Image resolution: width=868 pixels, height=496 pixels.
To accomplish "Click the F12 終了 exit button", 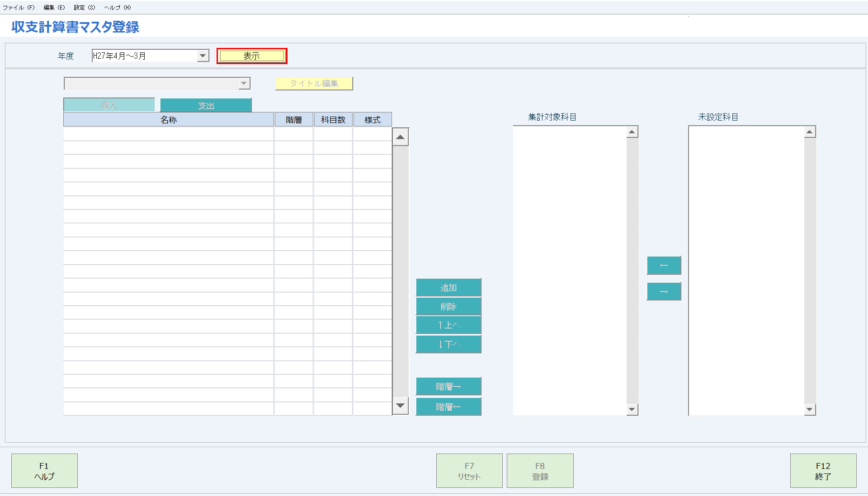I will [x=823, y=470].
